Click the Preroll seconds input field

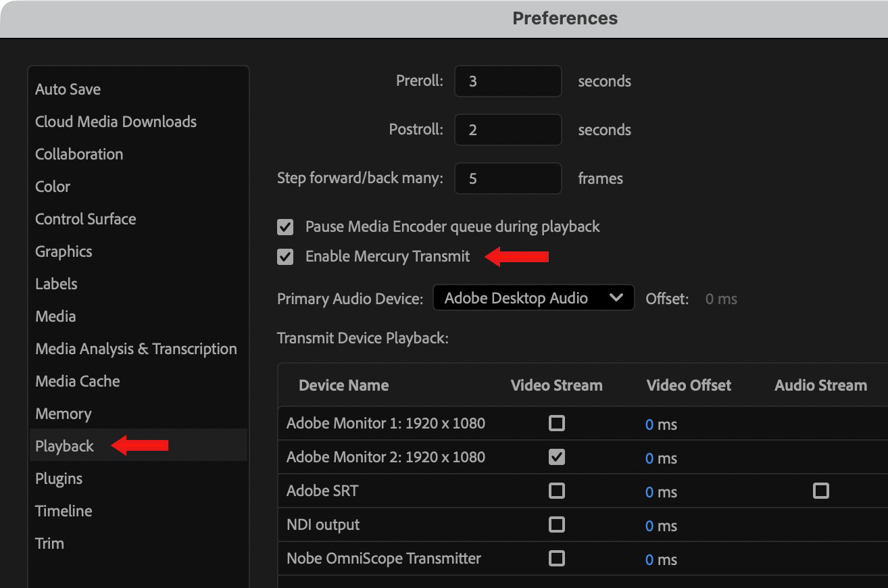(508, 81)
